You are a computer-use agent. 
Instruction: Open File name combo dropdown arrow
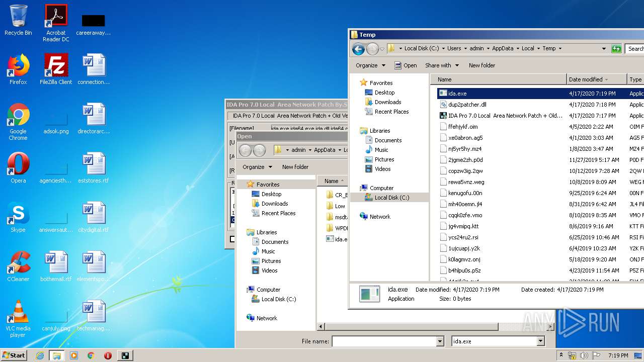(440, 341)
